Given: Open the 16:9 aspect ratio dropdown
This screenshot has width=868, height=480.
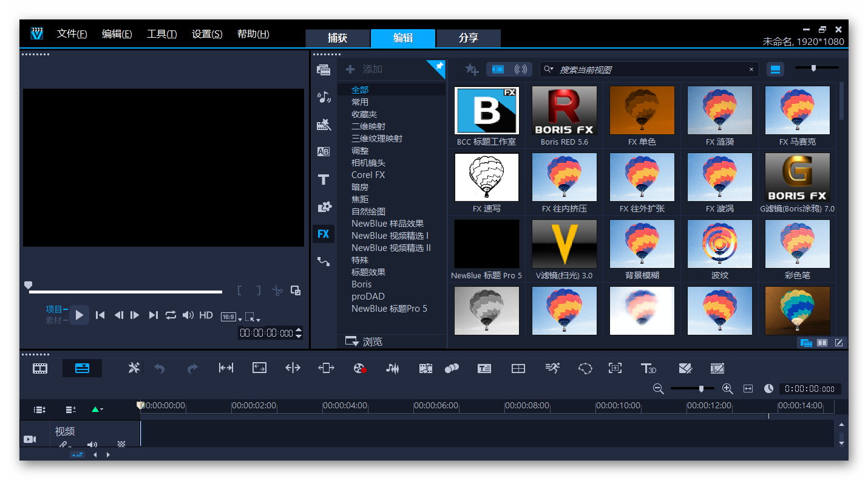Looking at the screenshot, I should [x=231, y=317].
